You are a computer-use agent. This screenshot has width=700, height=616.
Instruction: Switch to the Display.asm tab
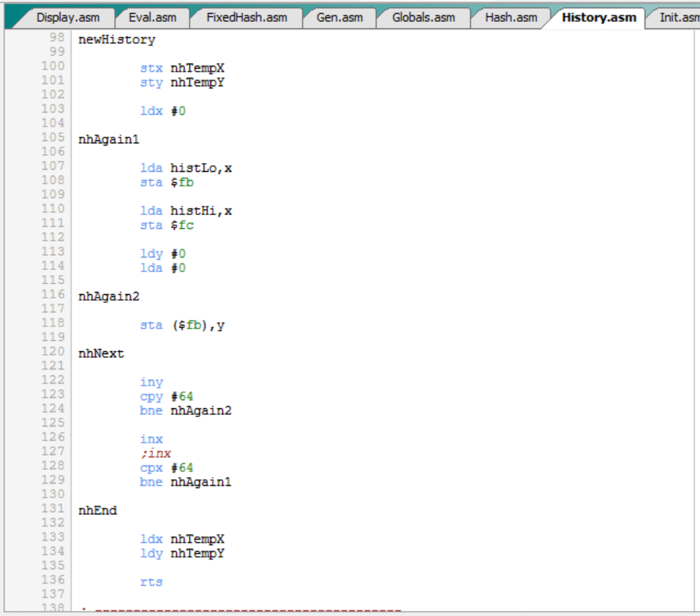[67, 18]
